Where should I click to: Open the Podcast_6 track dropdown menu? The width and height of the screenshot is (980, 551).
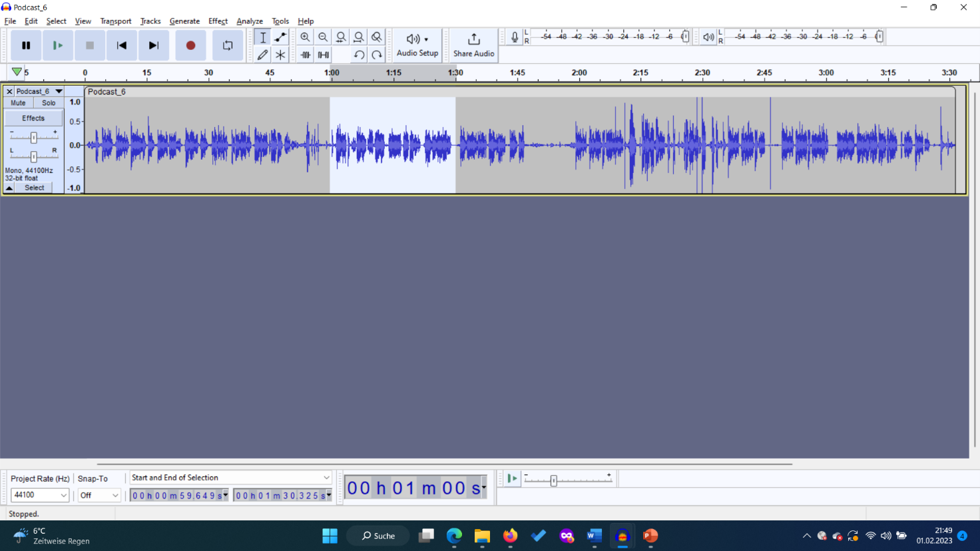click(x=59, y=91)
